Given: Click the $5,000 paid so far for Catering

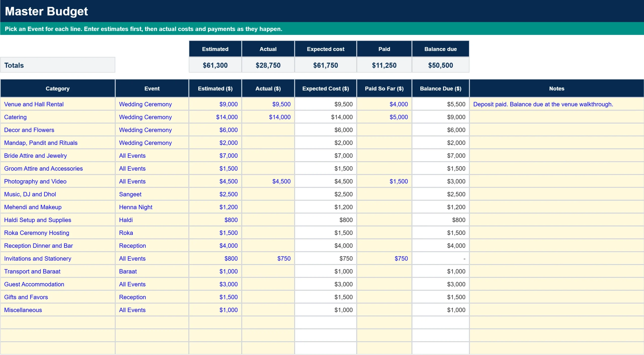Looking at the screenshot, I should tap(384, 117).
